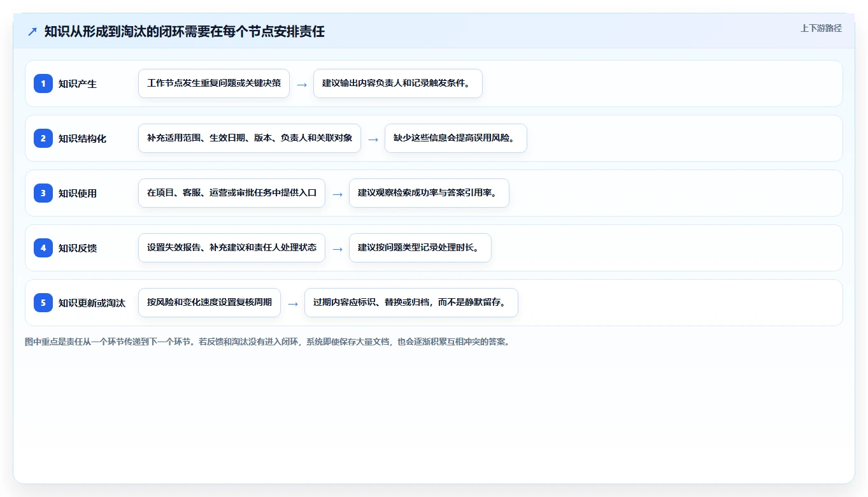Click the 知识使用 step label
868x497 pixels.
point(78,193)
